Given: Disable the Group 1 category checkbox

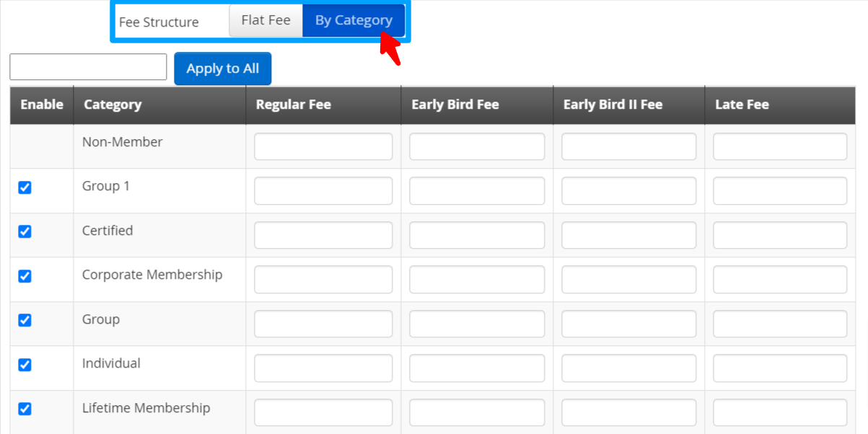Looking at the screenshot, I should pos(25,187).
